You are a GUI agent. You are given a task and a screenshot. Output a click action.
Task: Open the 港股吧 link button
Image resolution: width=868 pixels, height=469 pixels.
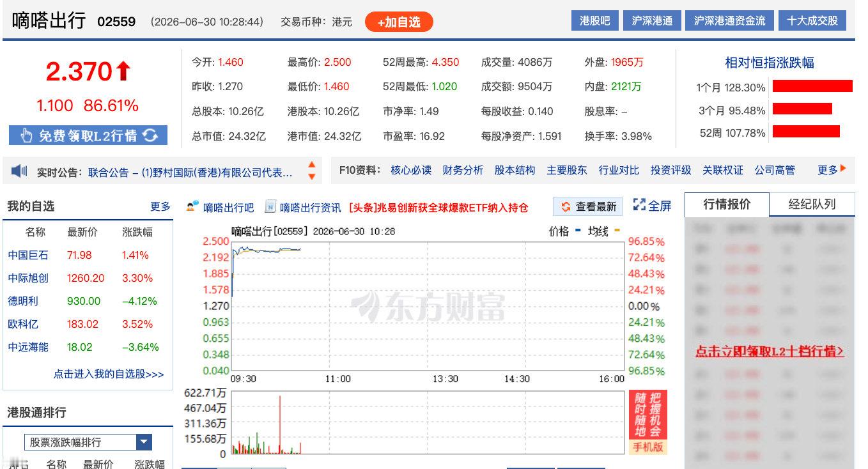[595, 20]
